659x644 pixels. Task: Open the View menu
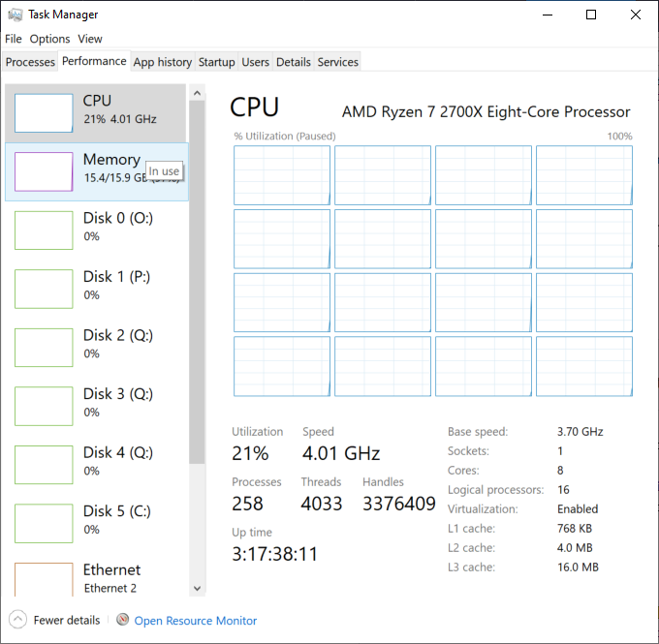pos(90,39)
